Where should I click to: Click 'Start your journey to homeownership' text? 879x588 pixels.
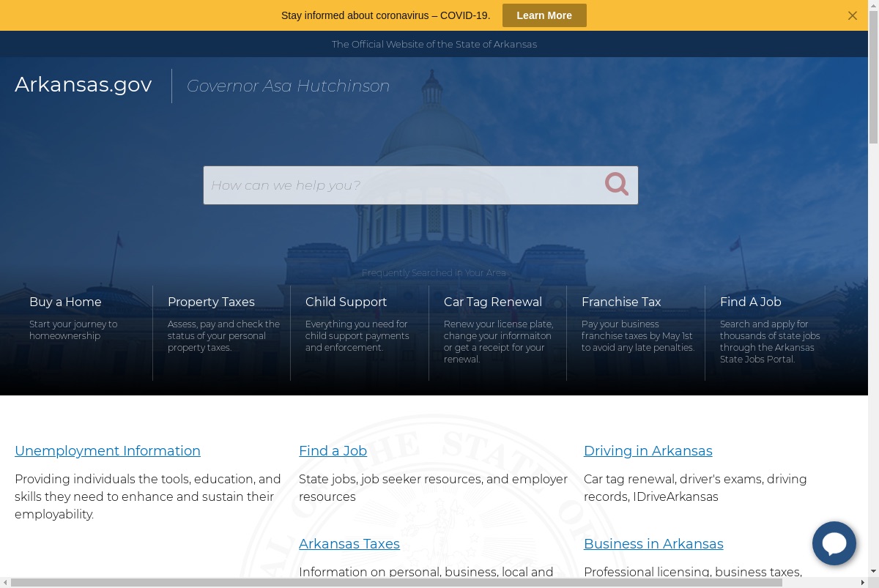click(x=73, y=330)
